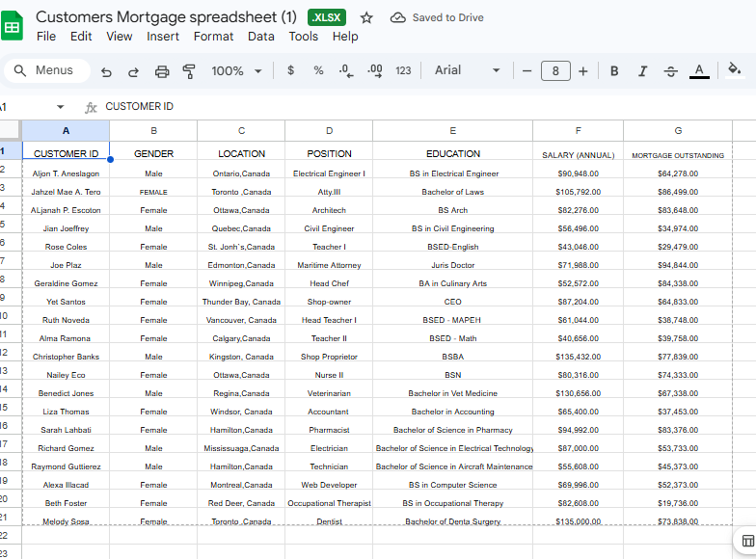Activate the paint format roller
Viewport: 756px width, 559px height.
click(189, 71)
